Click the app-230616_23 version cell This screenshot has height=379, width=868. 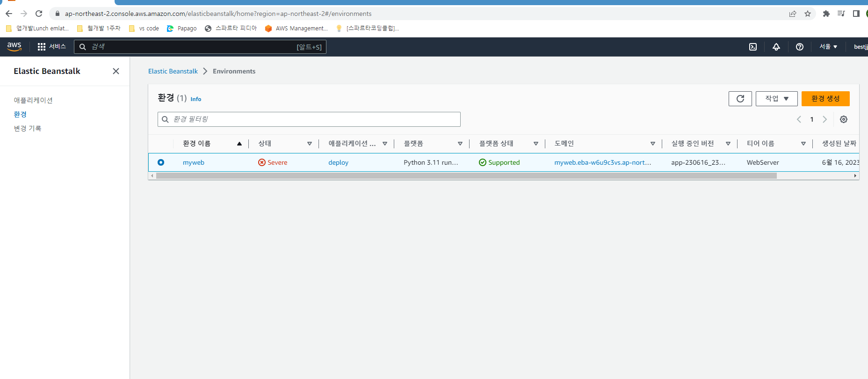(698, 162)
